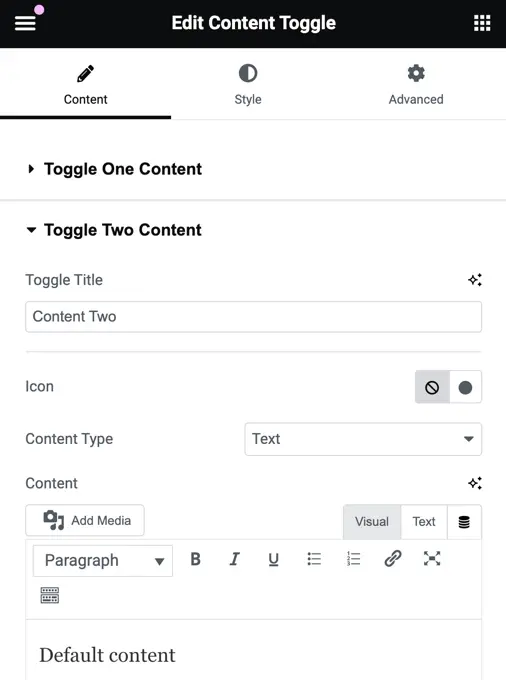Select the circle icon option
Image resolution: width=506 pixels, height=680 pixels.
click(465, 387)
